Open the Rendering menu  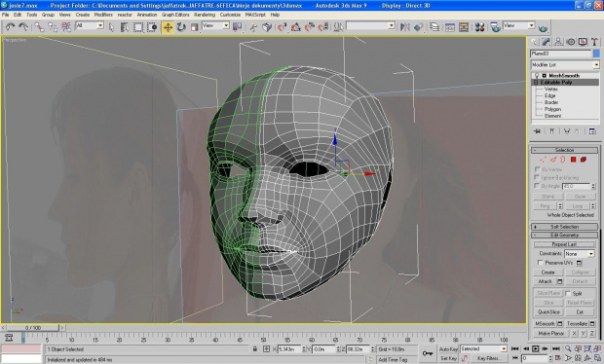pos(205,15)
